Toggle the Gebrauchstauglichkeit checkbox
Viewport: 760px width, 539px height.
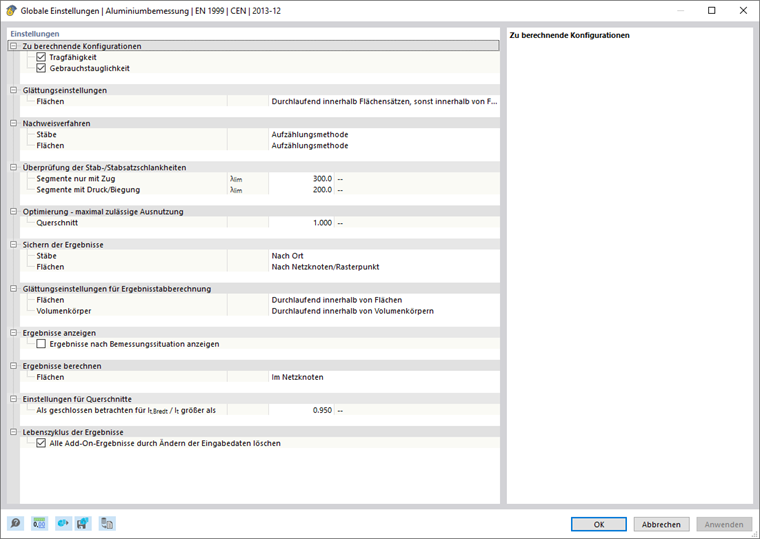coord(41,68)
